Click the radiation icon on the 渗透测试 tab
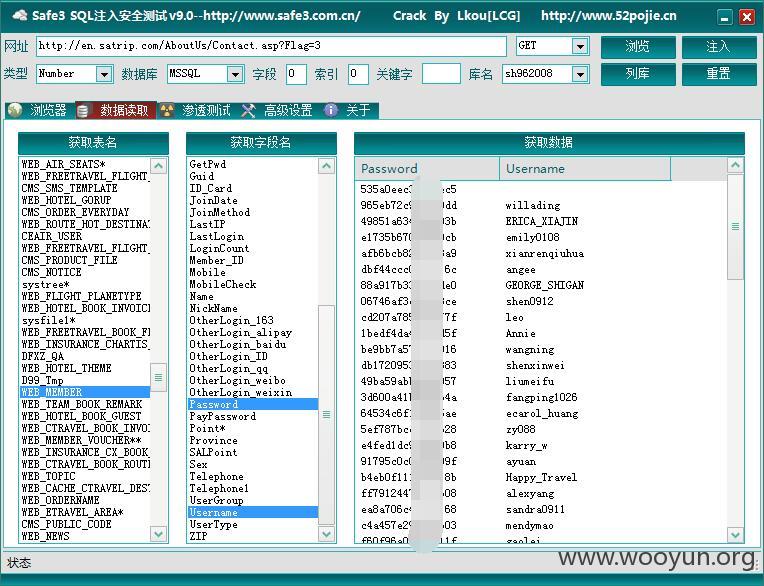Screen dimensions: 764x586 pyautogui.click(x=167, y=111)
